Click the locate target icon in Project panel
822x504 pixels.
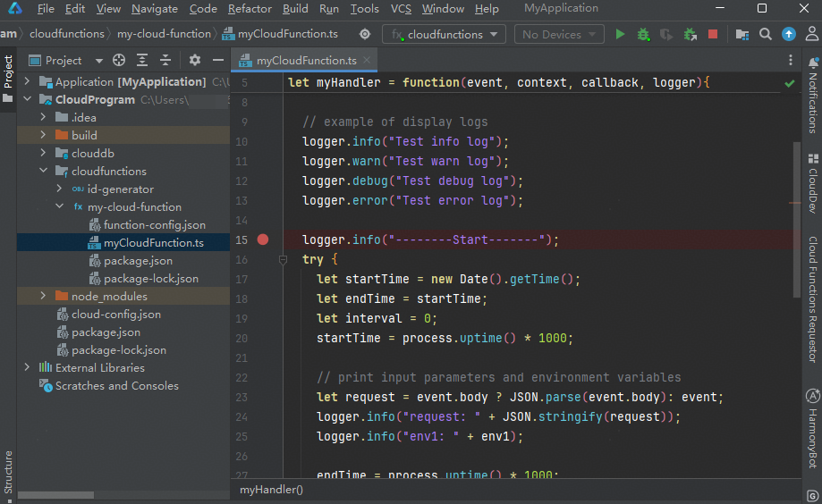coord(120,61)
